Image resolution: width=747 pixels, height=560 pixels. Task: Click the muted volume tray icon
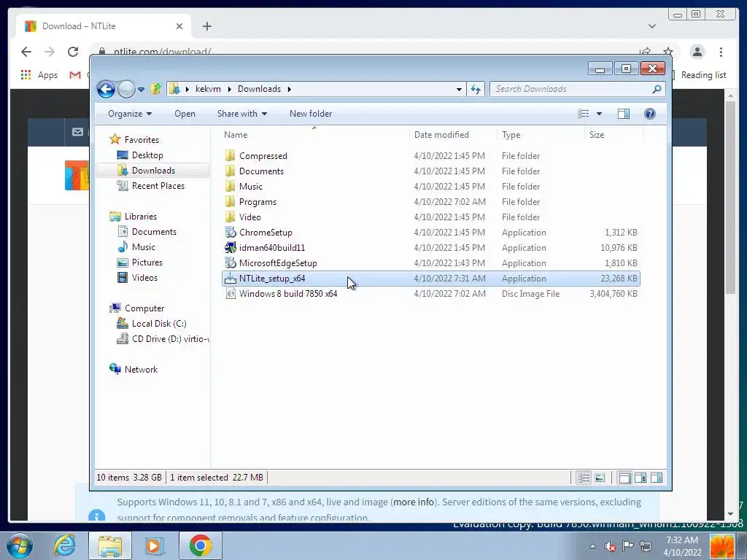pyautogui.click(x=610, y=546)
